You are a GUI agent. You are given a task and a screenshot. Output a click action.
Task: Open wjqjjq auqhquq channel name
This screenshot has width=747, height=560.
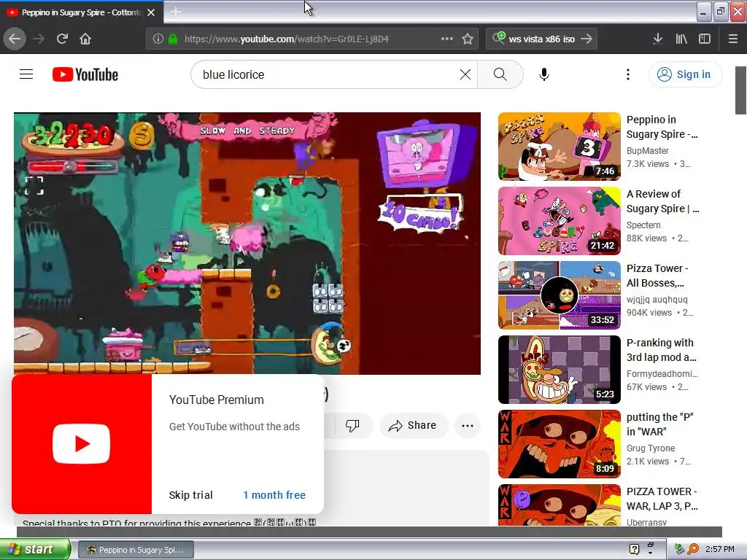click(x=657, y=299)
